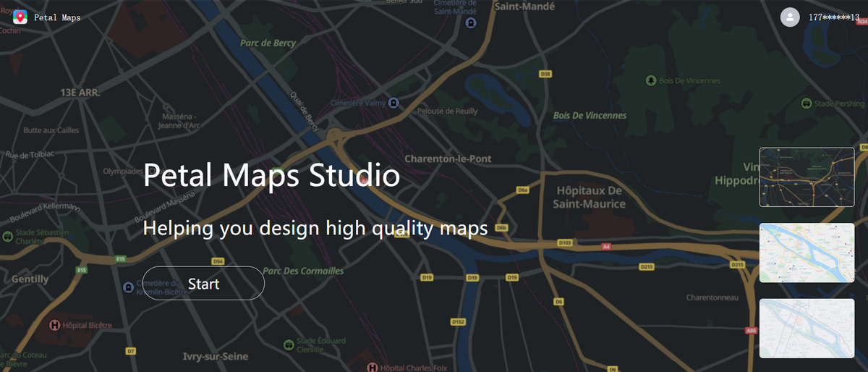Select the Stade Pershing stadium marker
Viewport: 868px width, 372px height.
807,103
